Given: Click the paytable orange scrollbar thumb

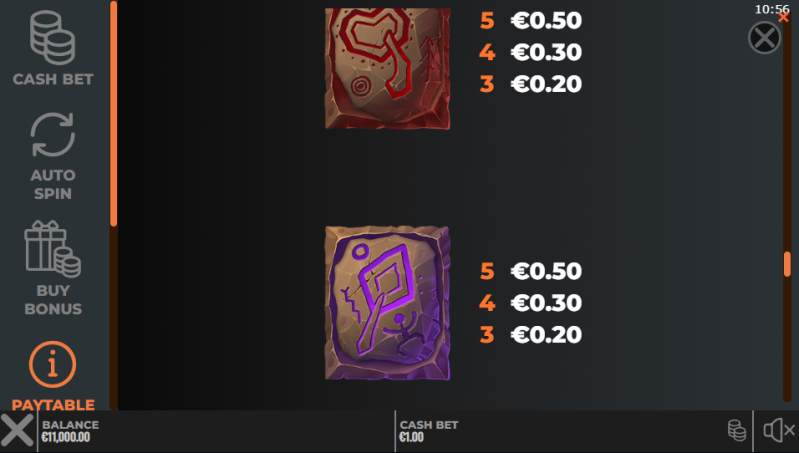Looking at the screenshot, I should click(787, 264).
